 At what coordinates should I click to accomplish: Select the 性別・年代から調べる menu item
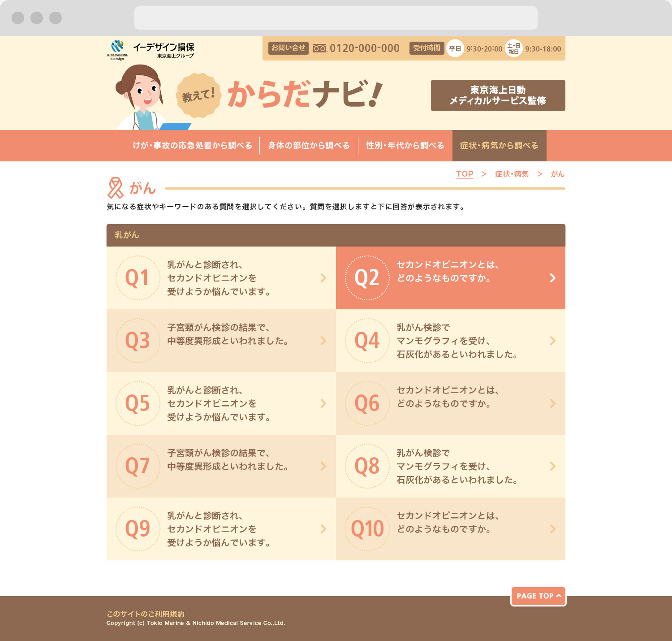405,146
